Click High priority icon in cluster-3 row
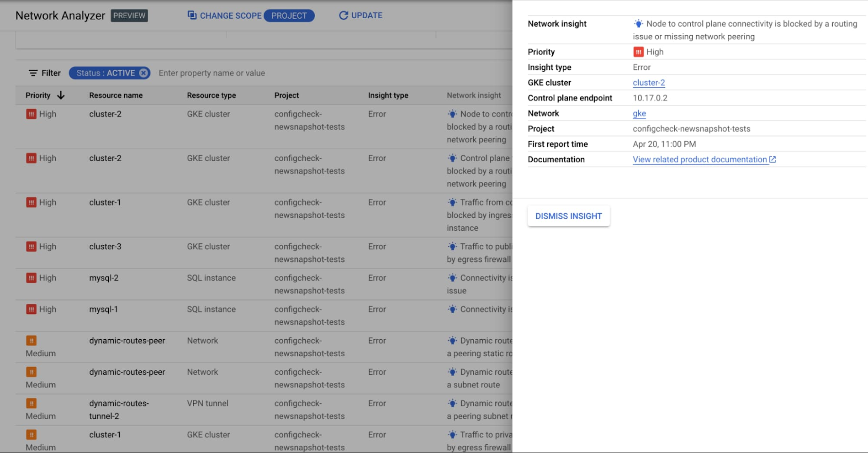 coord(31,247)
